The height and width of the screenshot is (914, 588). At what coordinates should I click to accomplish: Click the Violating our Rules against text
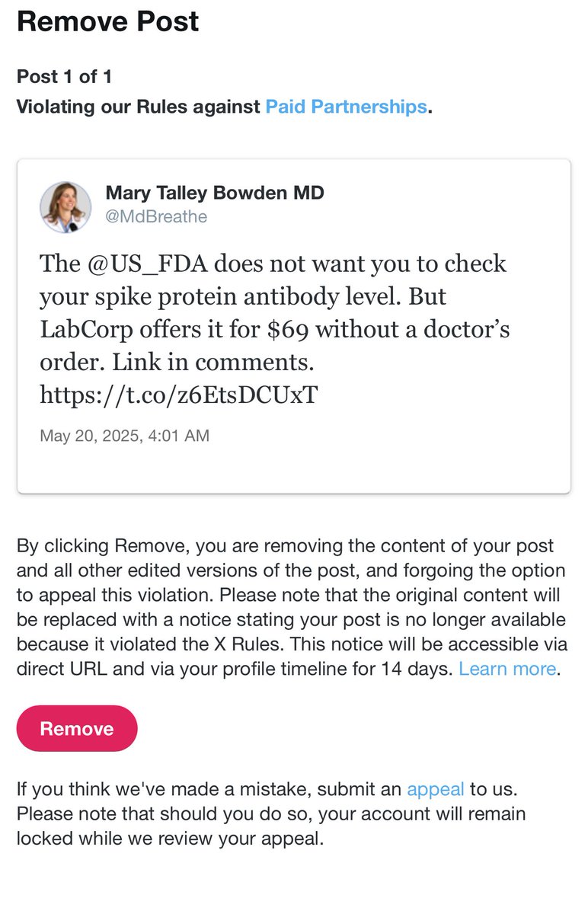click(x=139, y=107)
